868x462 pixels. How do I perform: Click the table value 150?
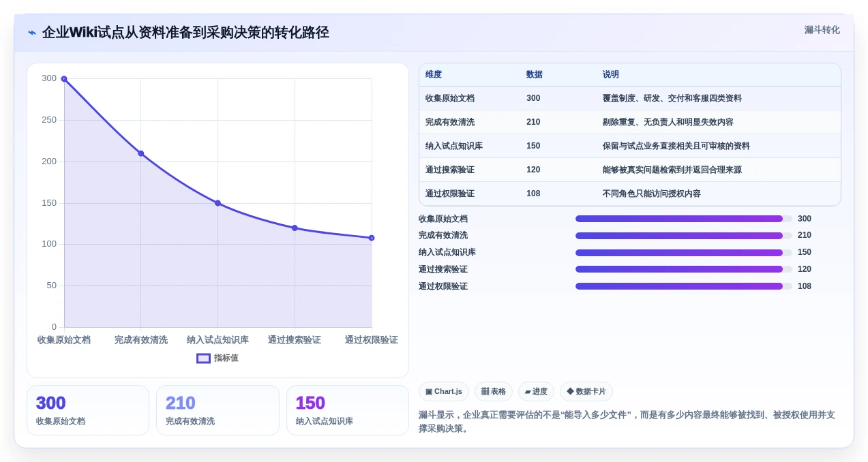[533, 146]
